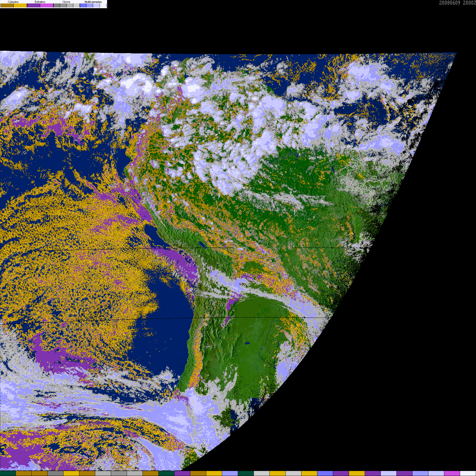
Task: Click the white dotted Multicamadas legend swatch
Action: (103, 5)
